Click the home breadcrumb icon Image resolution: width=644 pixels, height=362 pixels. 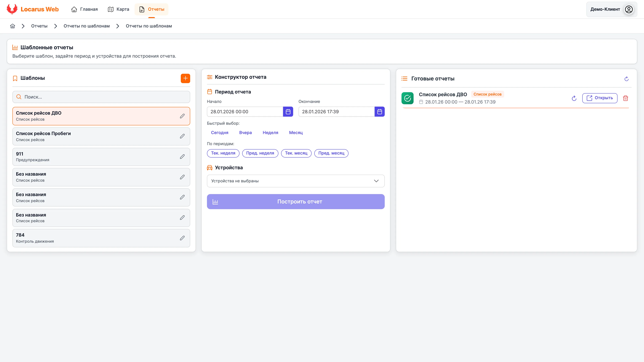13,26
